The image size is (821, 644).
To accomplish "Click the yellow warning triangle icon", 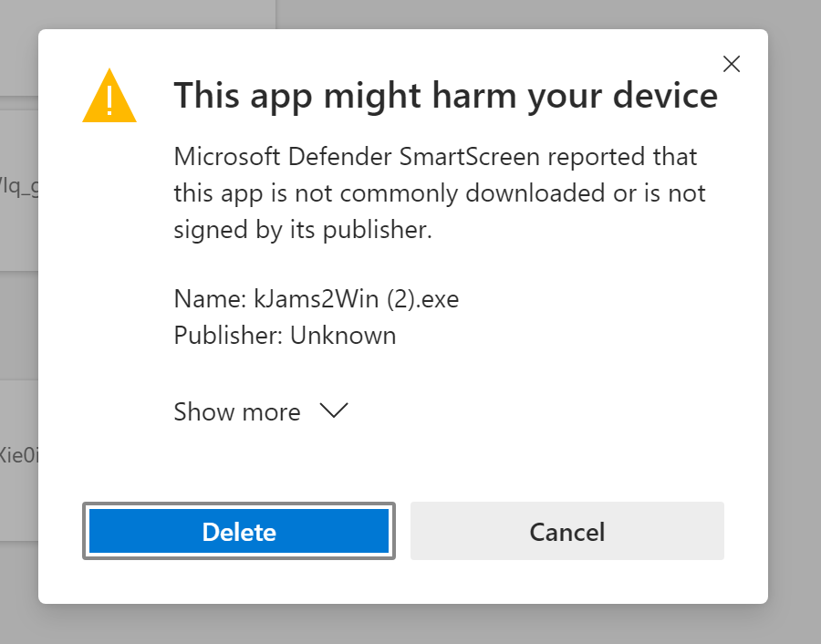I will [x=109, y=96].
